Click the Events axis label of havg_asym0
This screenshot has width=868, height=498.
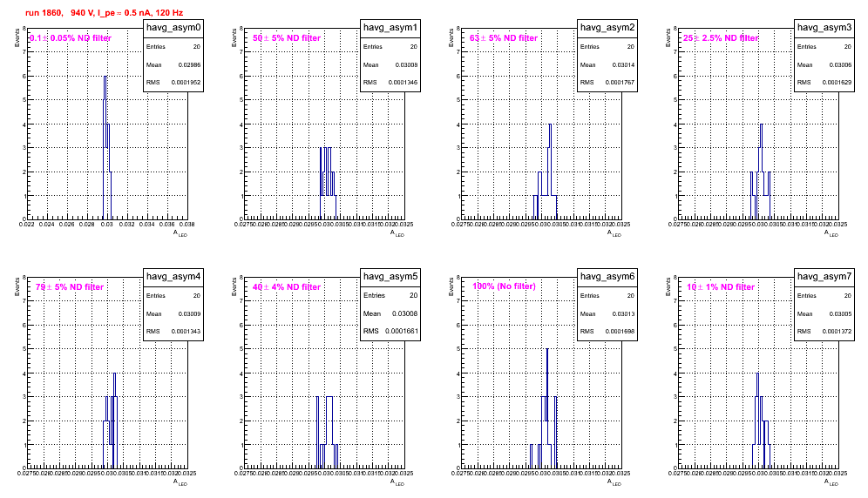tap(17, 37)
